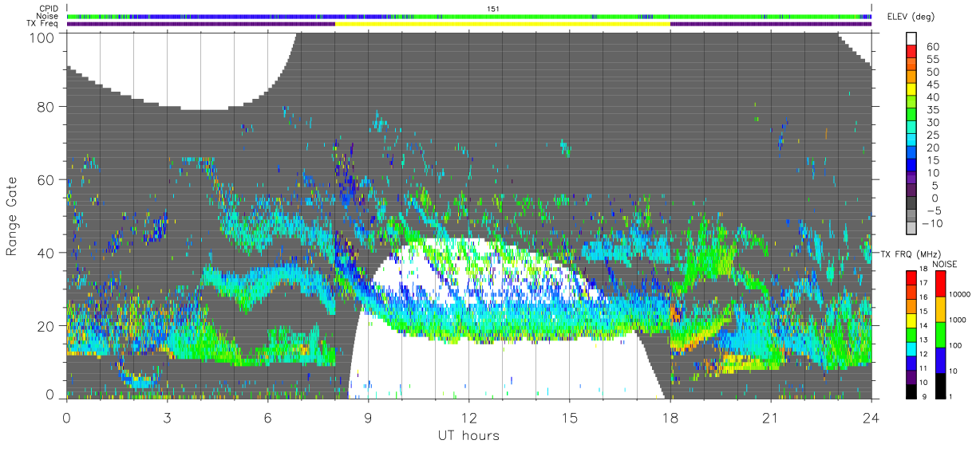980x452 pixels.
Task: Click the 14 label on the TX FRQ scale
Action: coord(923,325)
